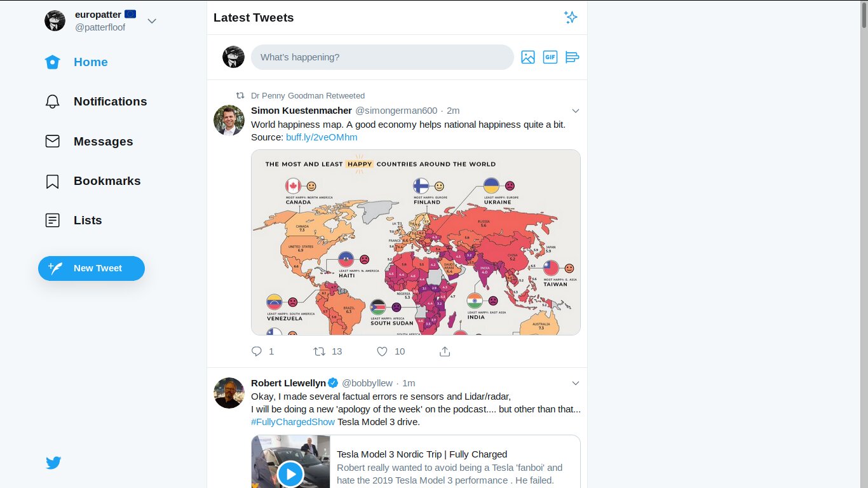Open Robert Llewellyn's tweet options caret
The height and width of the screenshot is (488, 868).
pyautogui.click(x=576, y=383)
